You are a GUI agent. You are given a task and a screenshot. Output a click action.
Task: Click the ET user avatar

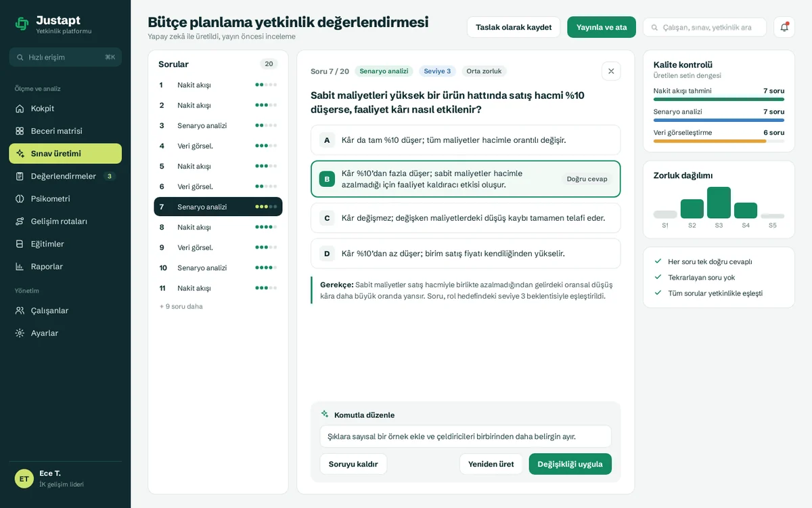click(24, 479)
